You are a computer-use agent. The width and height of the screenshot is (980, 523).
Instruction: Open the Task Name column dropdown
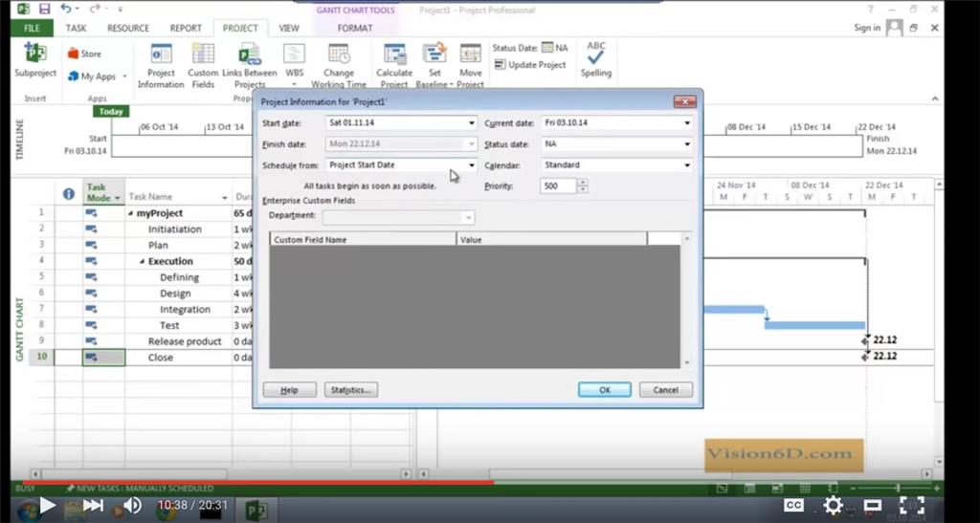coord(224,198)
